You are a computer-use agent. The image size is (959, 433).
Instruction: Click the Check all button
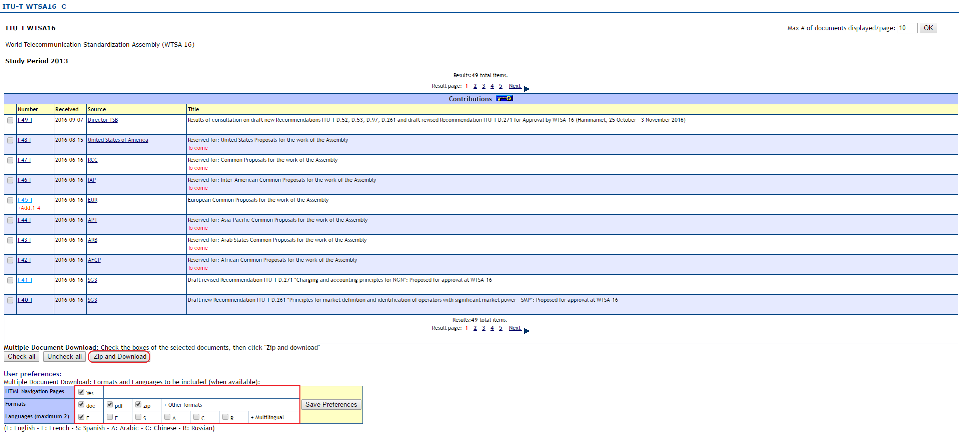tap(21, 357)
